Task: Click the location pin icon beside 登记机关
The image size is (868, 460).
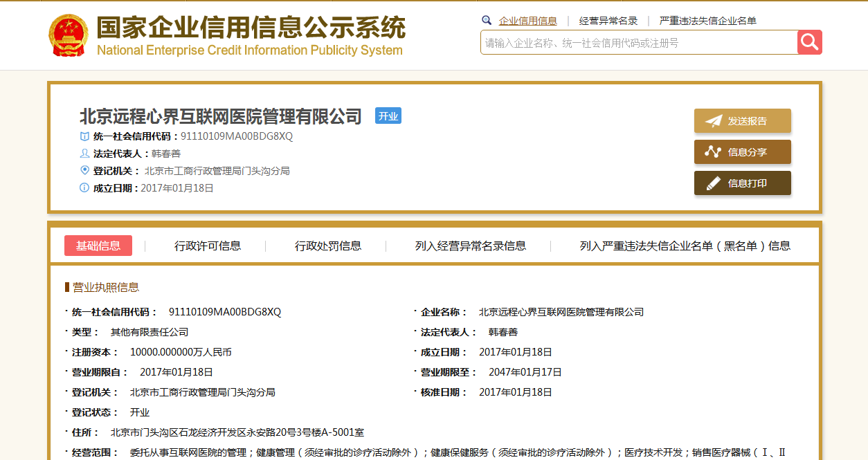Action: 84,170
